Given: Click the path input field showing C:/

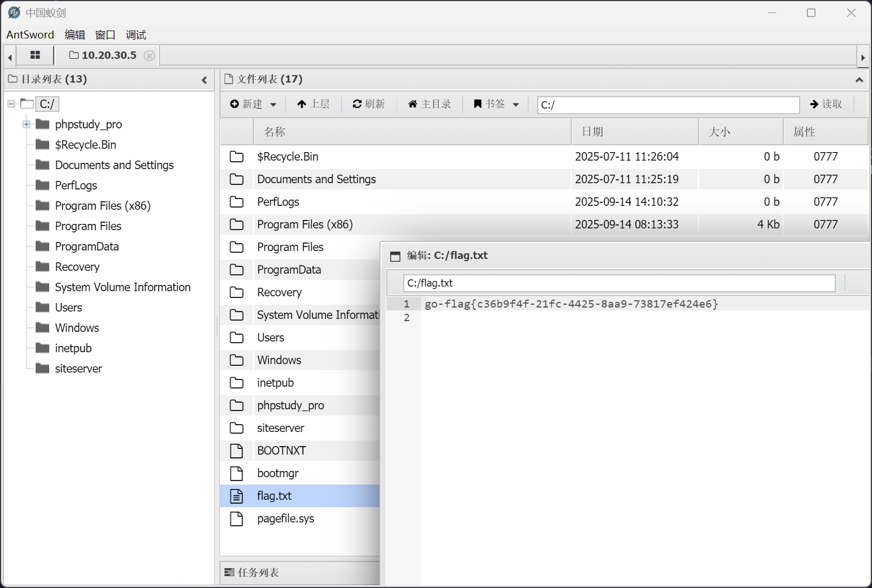Looking at the screenshot, I should [667, 105].
